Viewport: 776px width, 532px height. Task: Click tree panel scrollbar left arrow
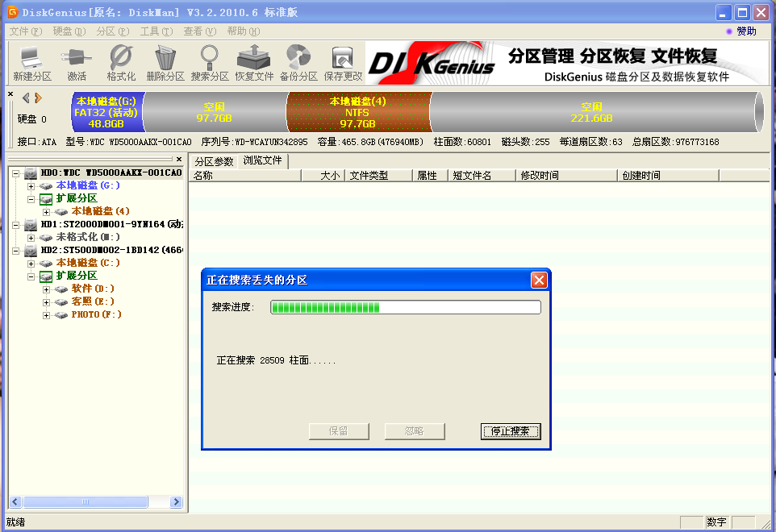(15, 502)
